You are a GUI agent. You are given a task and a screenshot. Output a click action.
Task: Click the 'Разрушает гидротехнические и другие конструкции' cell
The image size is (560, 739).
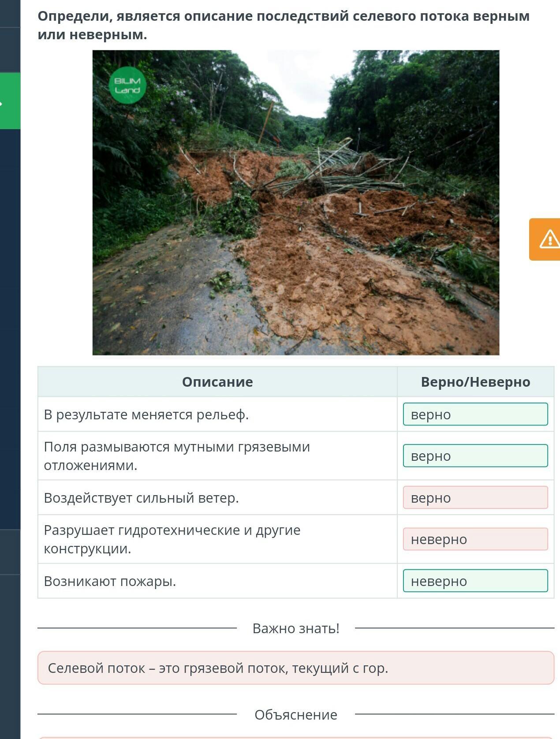[217, 539]
